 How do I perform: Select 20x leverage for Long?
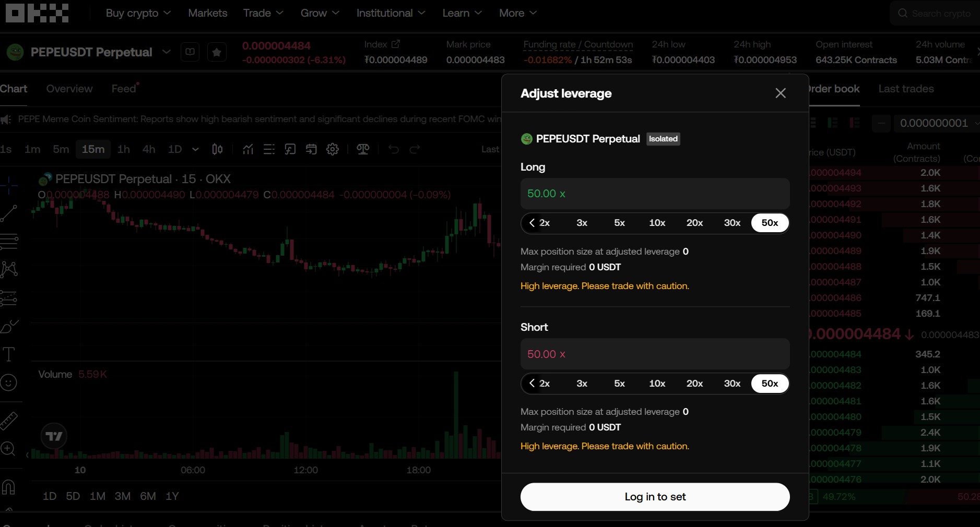click(694, 223)
